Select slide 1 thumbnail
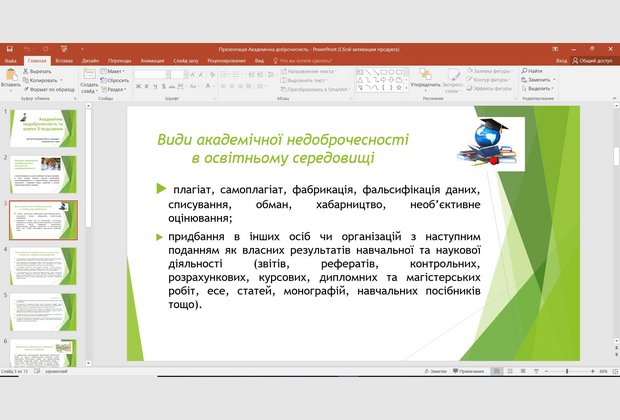 pyautogui.click(x=43, y=129)
